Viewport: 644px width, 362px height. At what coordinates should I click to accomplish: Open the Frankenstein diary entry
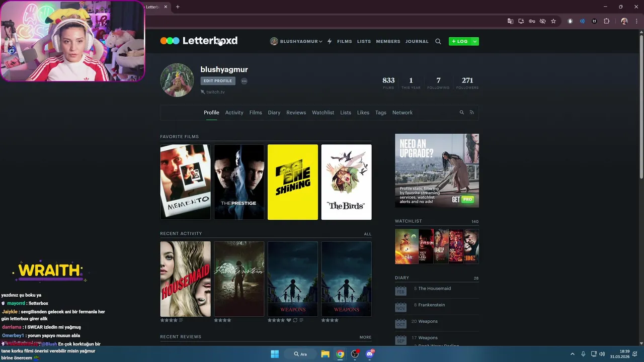[x=432, y=305]
